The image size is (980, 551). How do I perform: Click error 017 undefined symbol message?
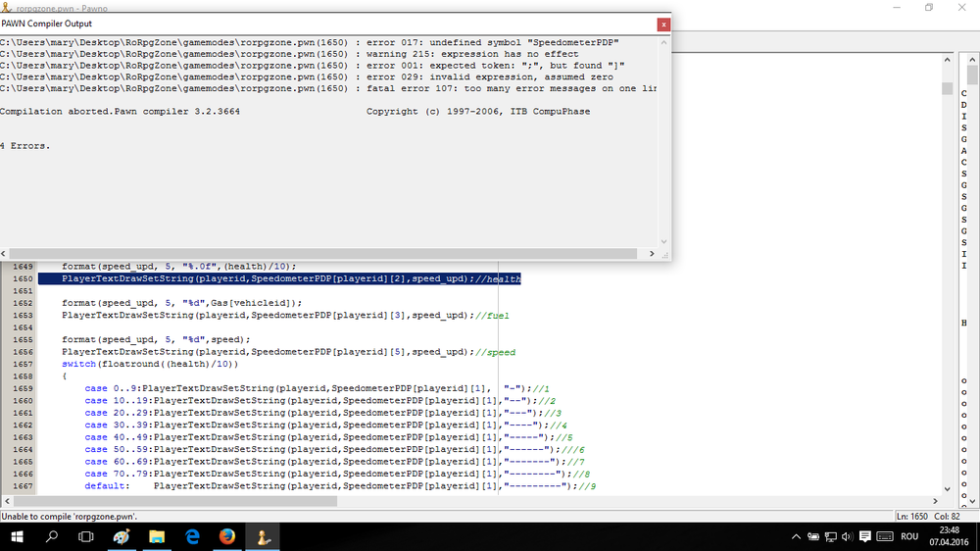[x=310, y=42]
